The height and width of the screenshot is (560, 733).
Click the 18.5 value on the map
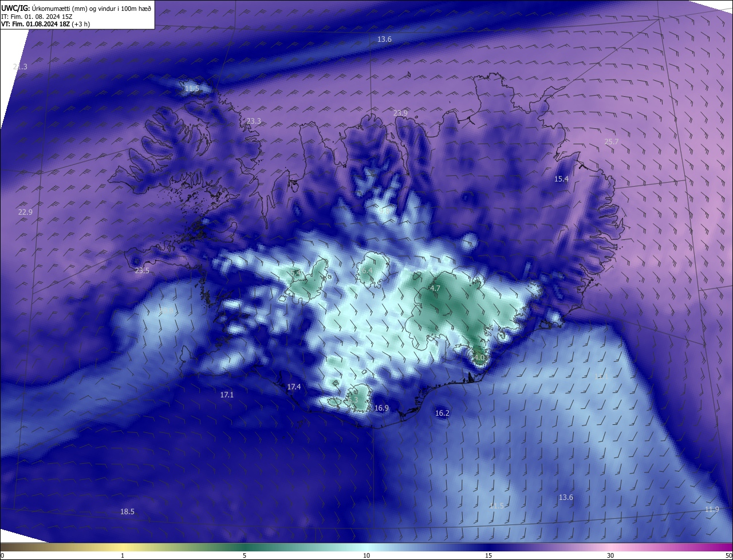click(x=127, y=512)
